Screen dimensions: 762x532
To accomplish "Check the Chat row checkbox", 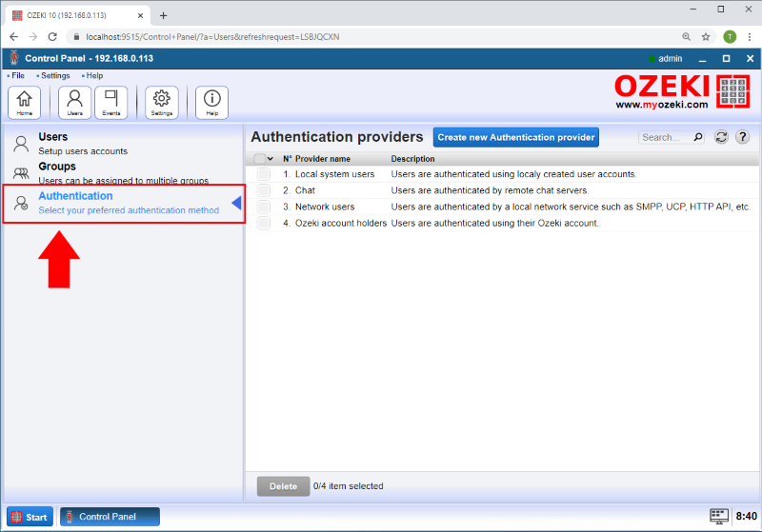I will (264, 190).
